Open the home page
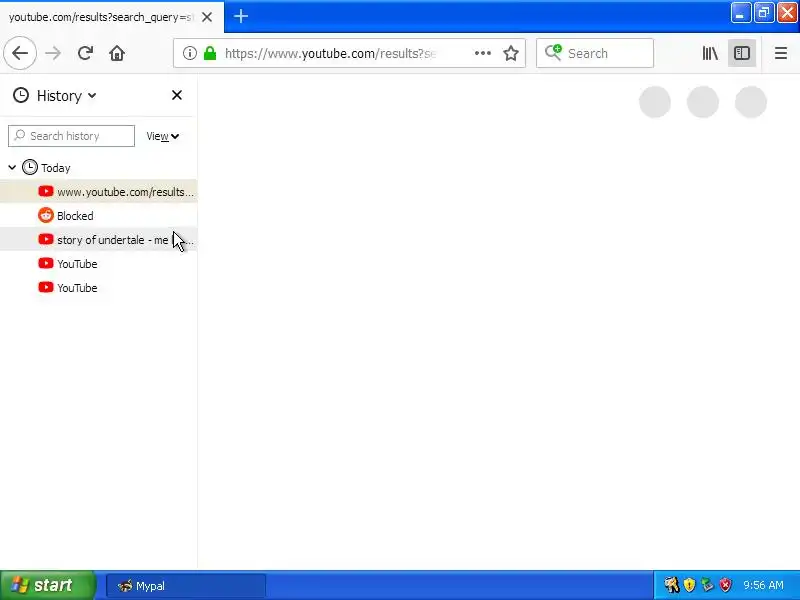The width and height of the screenshot is (800, 600). click(x=117, y=53)
